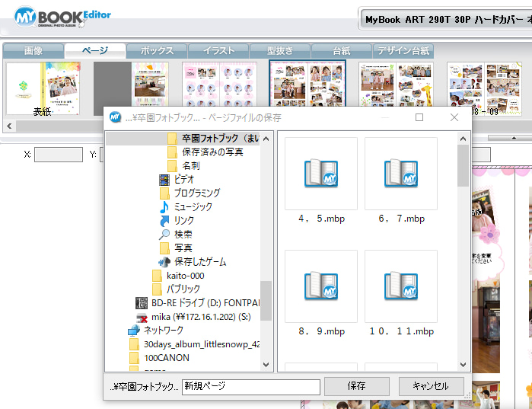Click the キャンセル button
The width and height of the screenshot is (532, 409).
coord(431,386)
